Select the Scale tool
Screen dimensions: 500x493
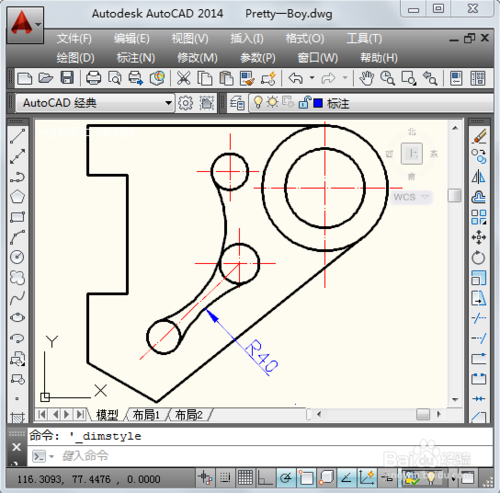tap(479, 278)
